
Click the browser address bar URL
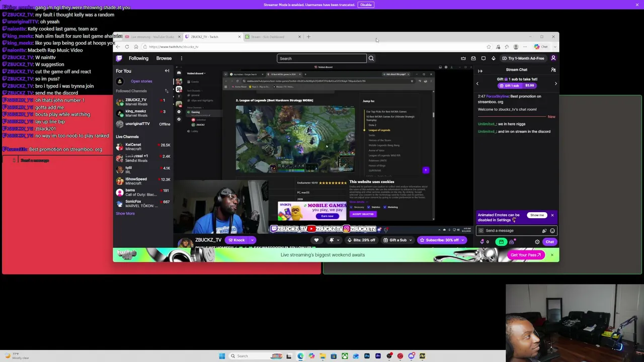[x=174, y=47]
